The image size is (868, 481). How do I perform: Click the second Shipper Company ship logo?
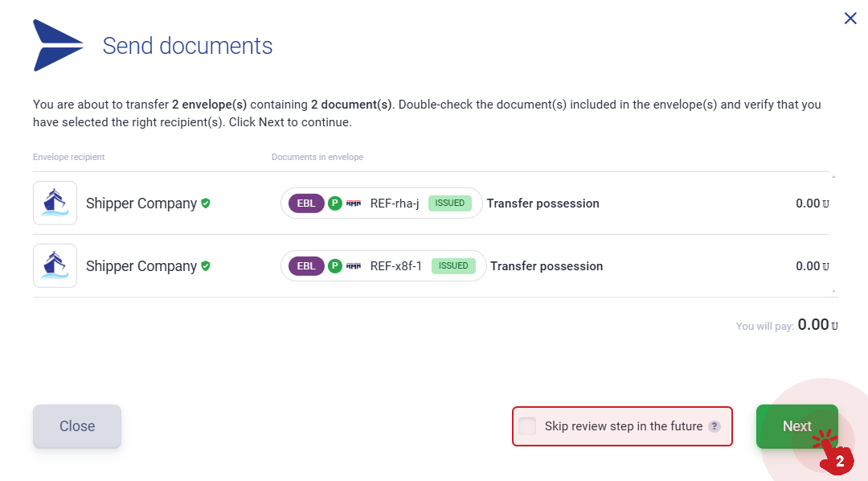[x=55, y=265]
